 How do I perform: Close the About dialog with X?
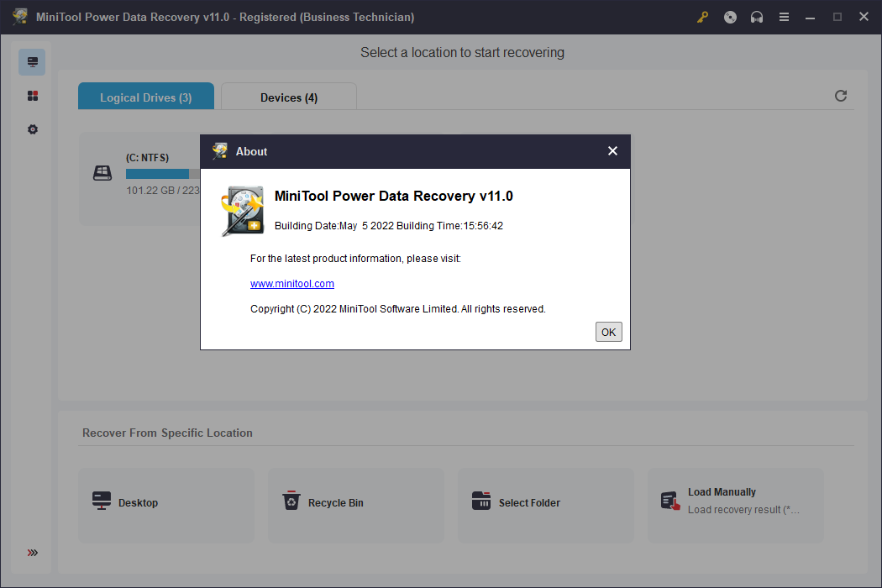612,151
